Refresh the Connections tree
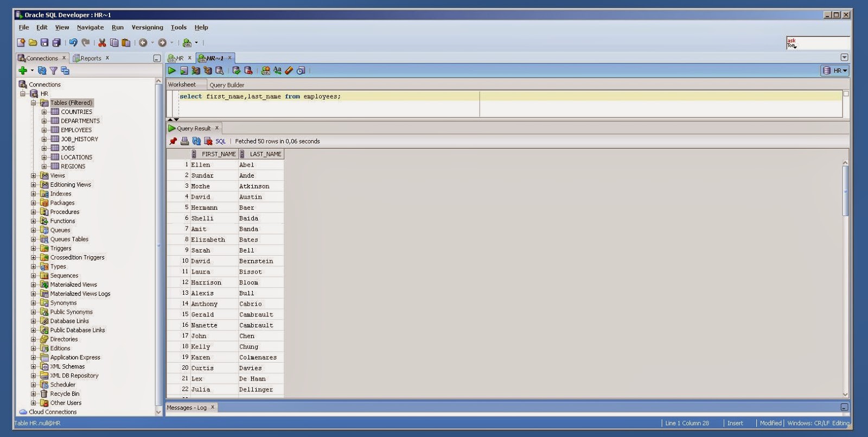The image size is (868, 437). [x=42, y=71]
